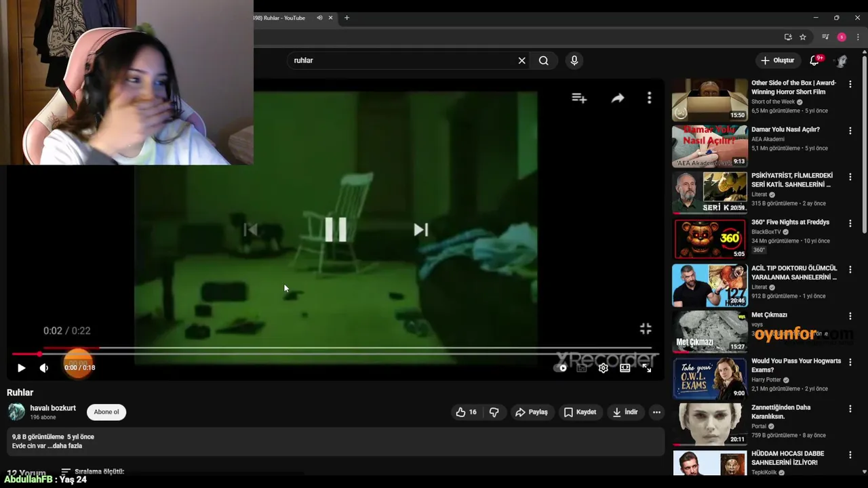Viewport: 868px width, 488px height.
Task: Click the 'Short of the Week' channel name
Action: (773, 102)
